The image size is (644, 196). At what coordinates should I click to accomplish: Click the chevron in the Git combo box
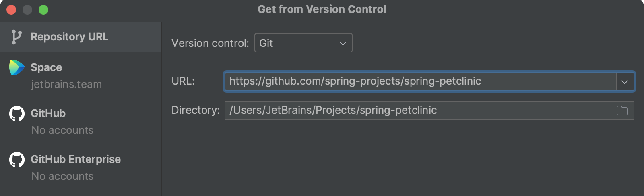click(343, 43)
